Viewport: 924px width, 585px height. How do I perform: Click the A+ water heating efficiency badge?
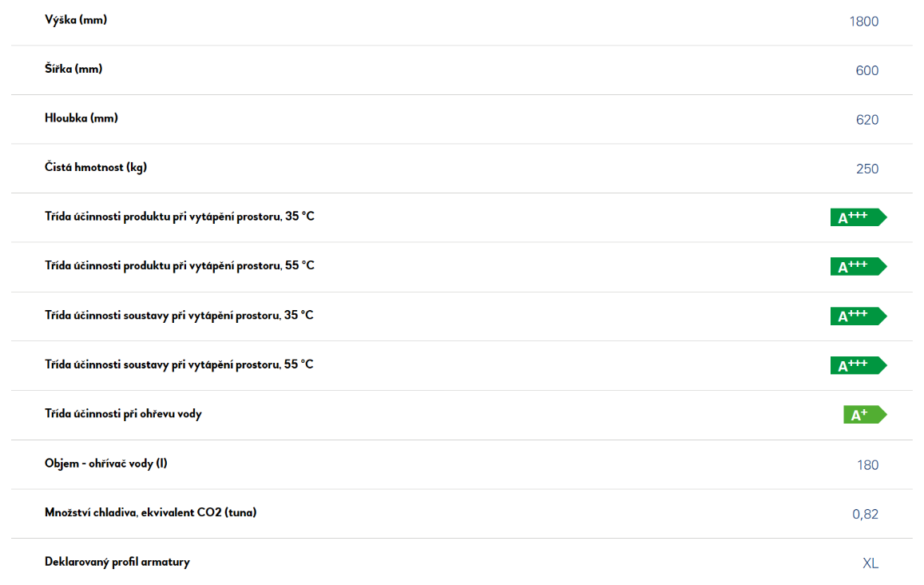(865, 415)
